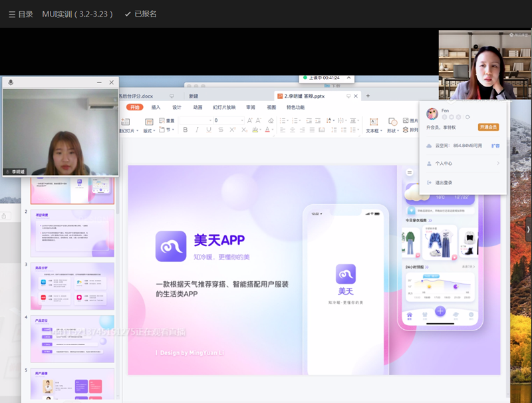Apply italic formatting in the ribbon
Viewport: 532px width, 403px height.
coord(197,130)
